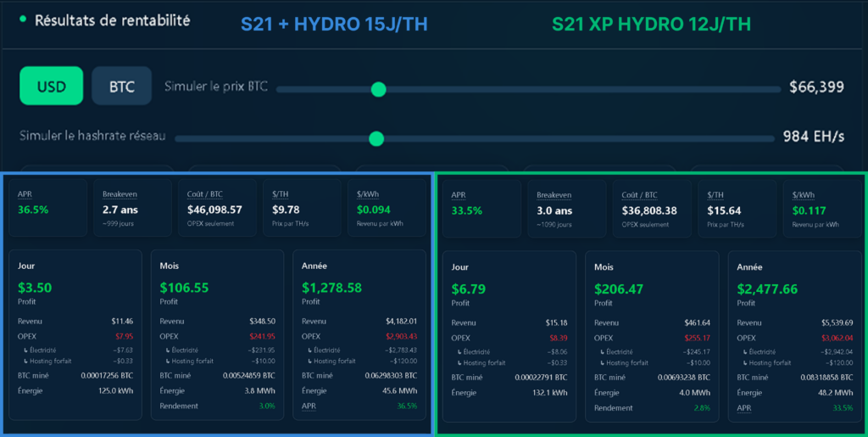
Task: Click the energy value '132.1 kWh'
Action: [552, 393]
